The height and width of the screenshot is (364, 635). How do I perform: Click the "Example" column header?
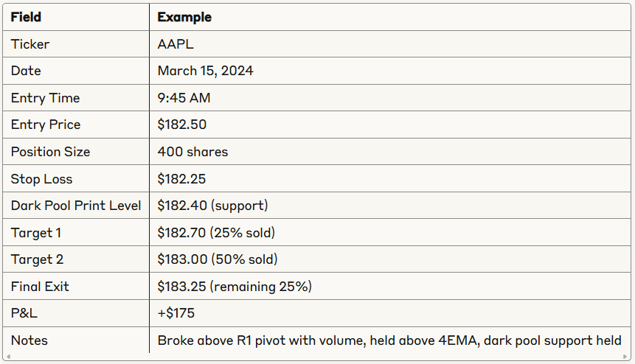click(x=184, y=17)
